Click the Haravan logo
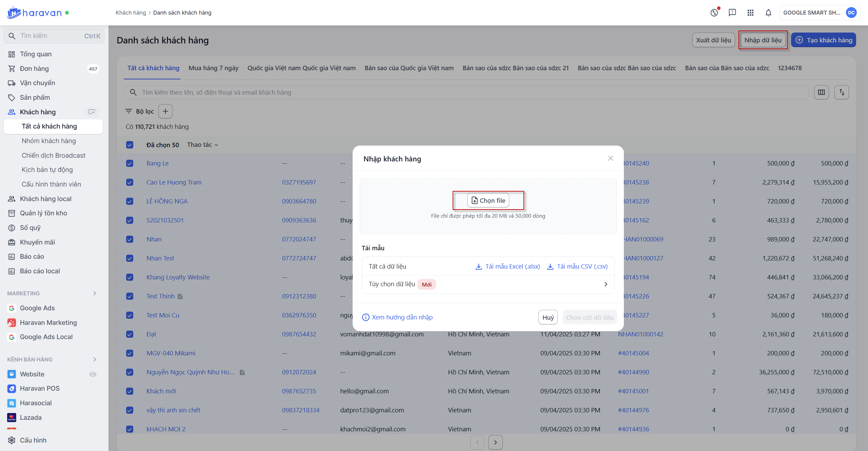Viewport: 868px width, 451px height. 34,13
